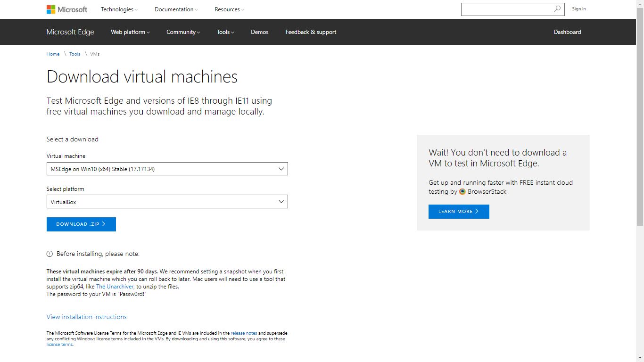Open the Virtual machine dropdown
This screenshot has width=644, height=362.
click(167, 169)
